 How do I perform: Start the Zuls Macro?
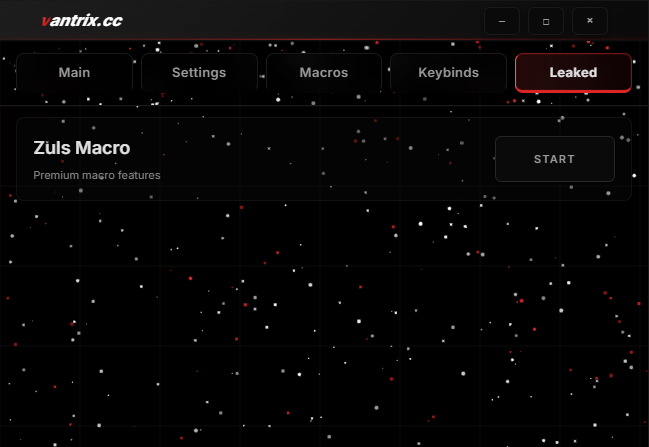pyautogui.click(x=555, y=159)
